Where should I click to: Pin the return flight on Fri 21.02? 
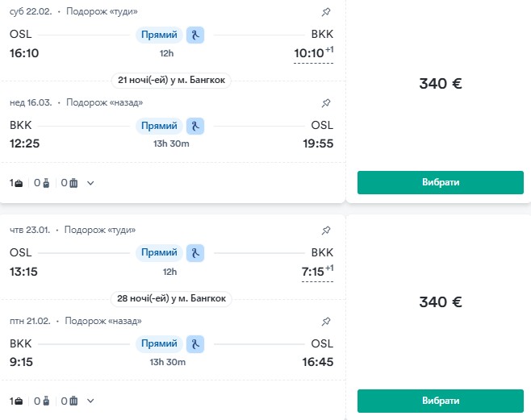click(x=326, y=322)
